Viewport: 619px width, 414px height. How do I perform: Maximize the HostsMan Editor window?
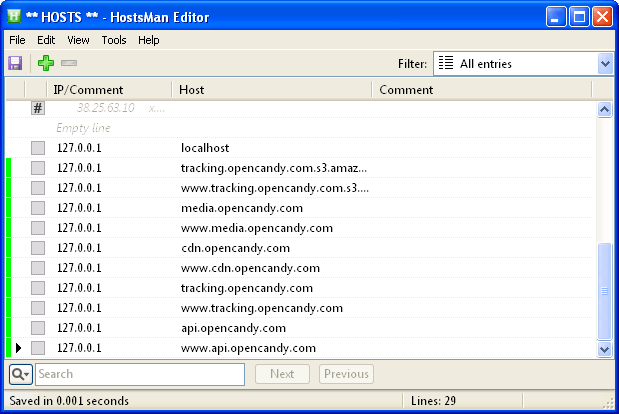(579, 17)
